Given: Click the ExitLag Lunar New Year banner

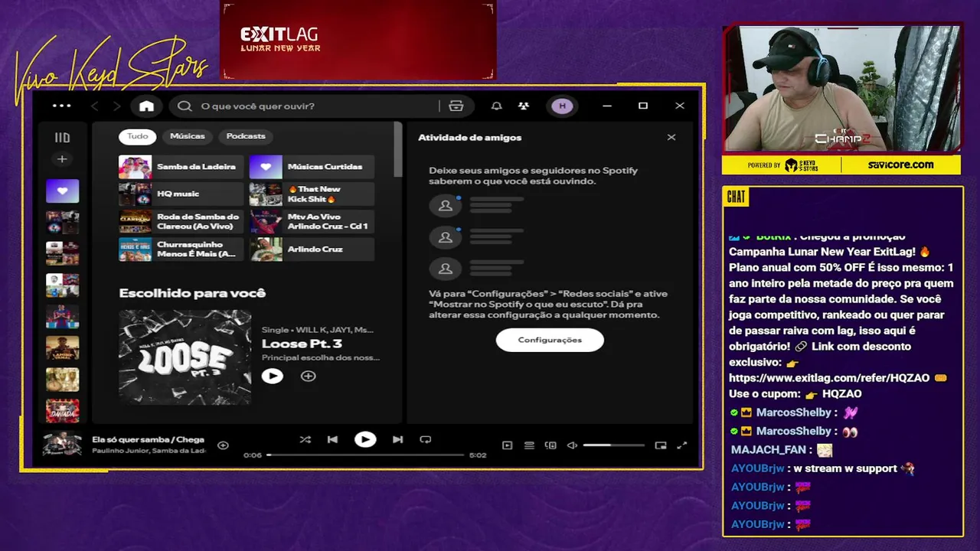Looking at the screenshot, I should click(358, 40).
